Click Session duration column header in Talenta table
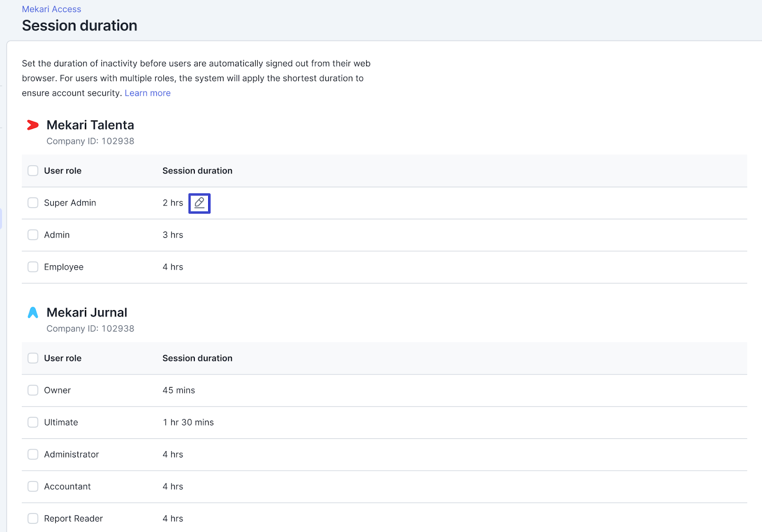762x532 pixels. [197, 171]
